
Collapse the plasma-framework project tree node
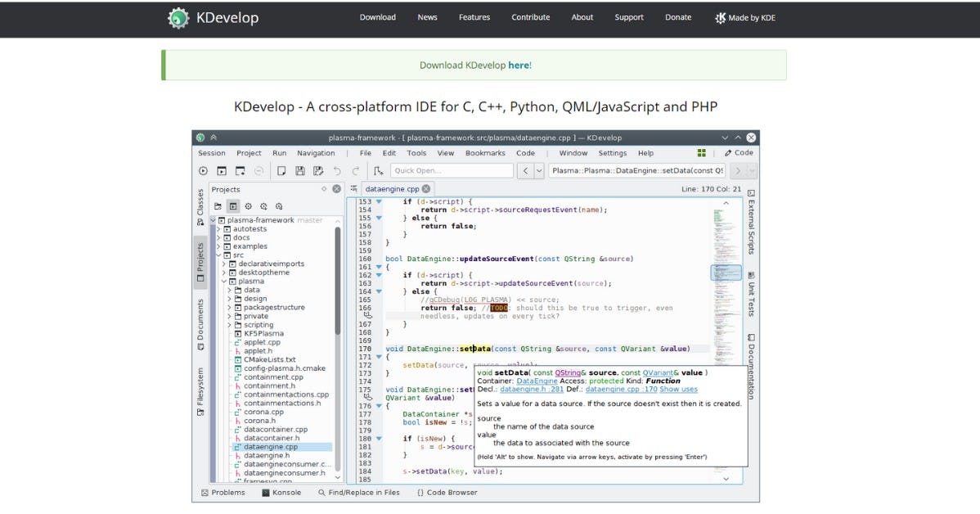[x=214, y=220]
